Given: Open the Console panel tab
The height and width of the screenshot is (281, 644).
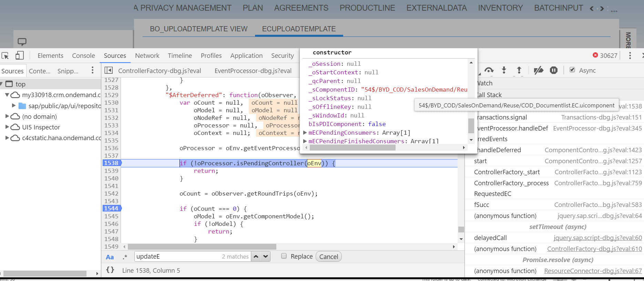Looking at the screenshot, I should click(83, 55).
